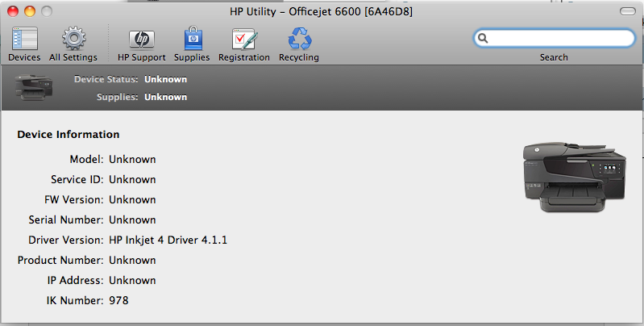Click the IK Number 978 value

click(118, 300)
